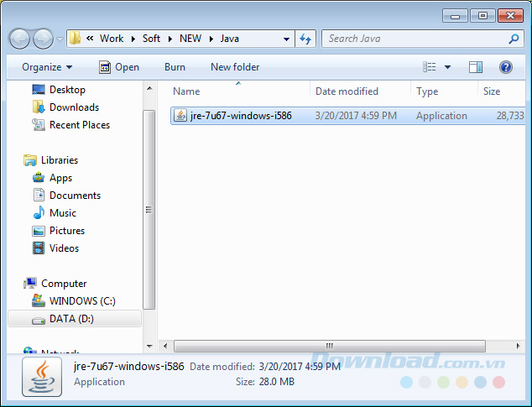Go forward with the Forward arrow button

(43, 39)
